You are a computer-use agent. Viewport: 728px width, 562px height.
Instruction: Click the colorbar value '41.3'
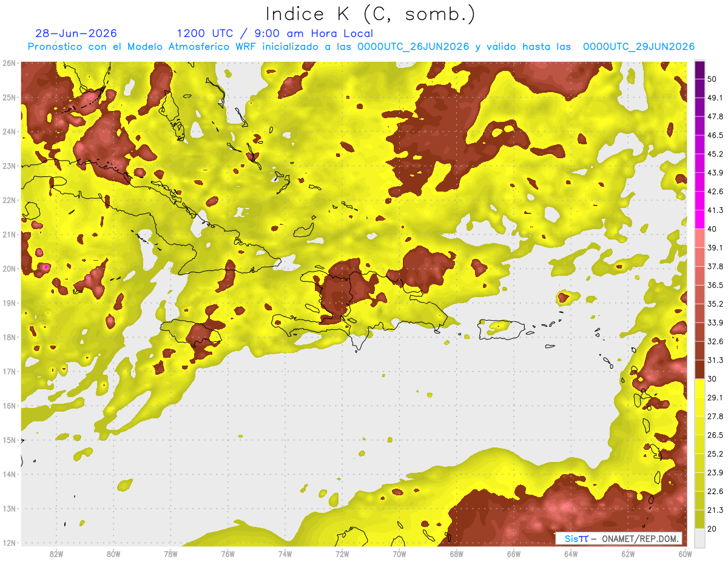pyautogui.click(x=715, y=210)
